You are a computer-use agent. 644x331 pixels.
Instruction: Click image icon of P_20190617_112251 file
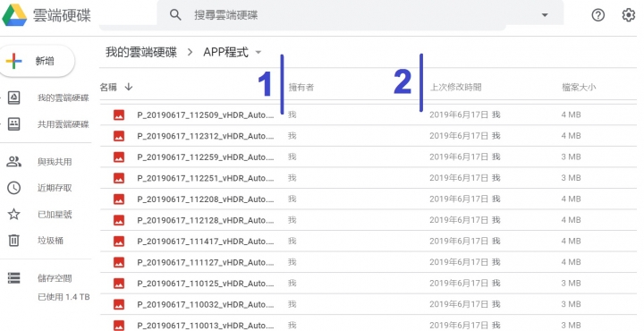pyautogui.click(x=119, y=178)
